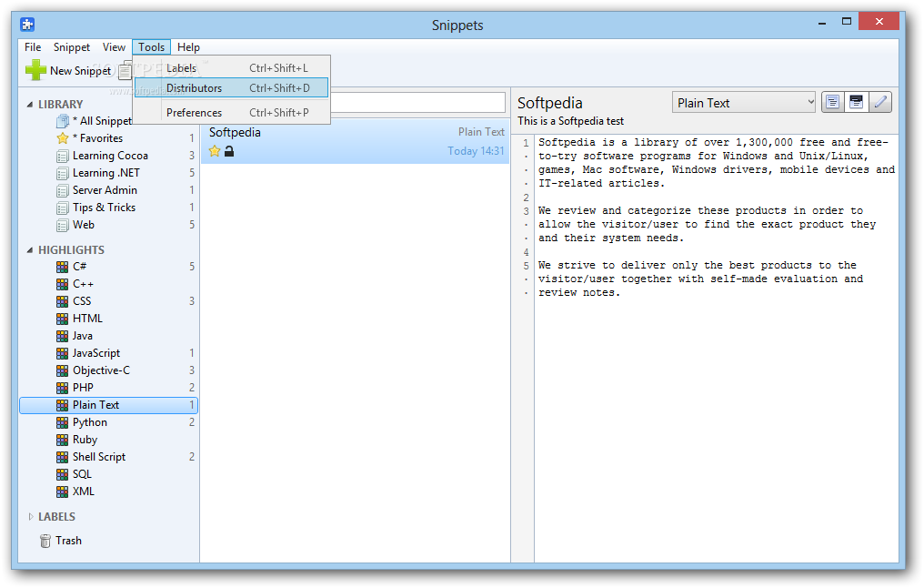
Task: Click the JavaScript highlight grid icon
Action: [62, 353]
